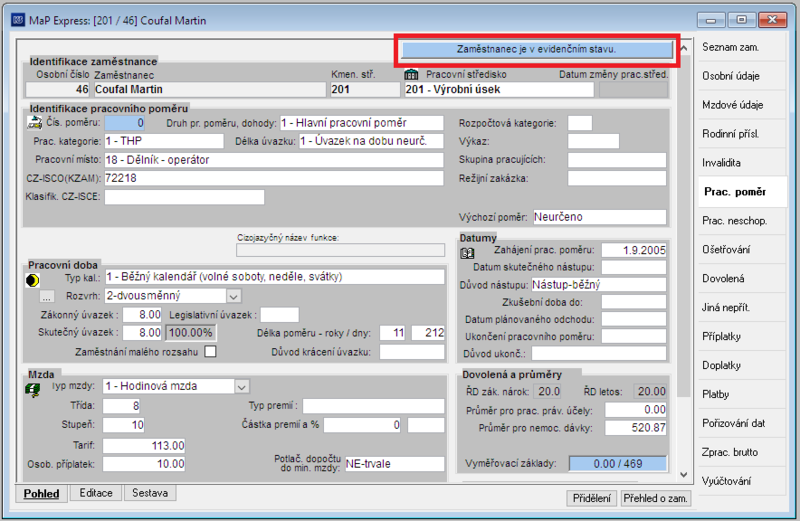Click the Délka úvazku field
Image resolution: width=800 pixels, height=521 pixels.
(x=371, y=141)
